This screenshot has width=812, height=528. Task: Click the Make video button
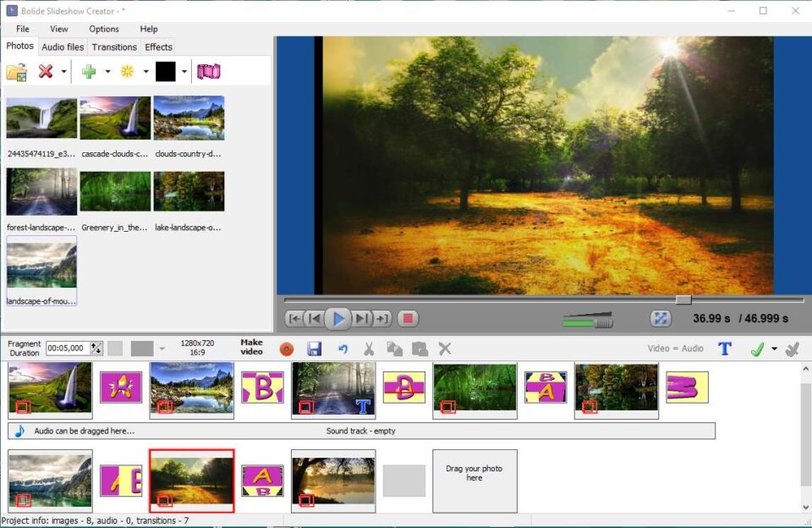pyautogui.click(x=250, y=348)
